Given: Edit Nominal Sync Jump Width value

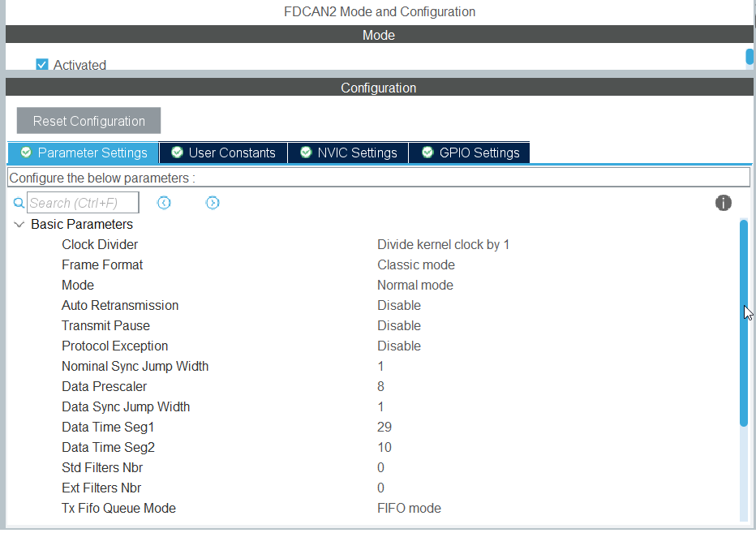Looking at the screenshot, I should (380, 366).
